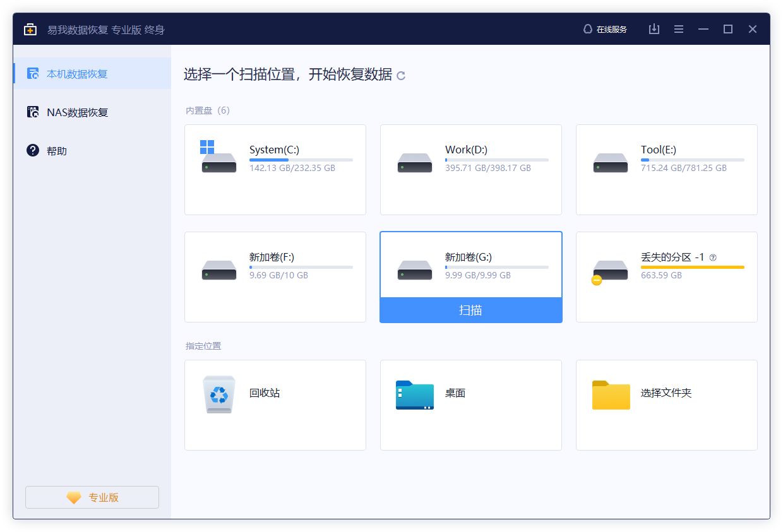Viewport: 783px width, 532px height.
Task: Select the 新加卷(F:) drive card
Action: (x=275, y=276)
